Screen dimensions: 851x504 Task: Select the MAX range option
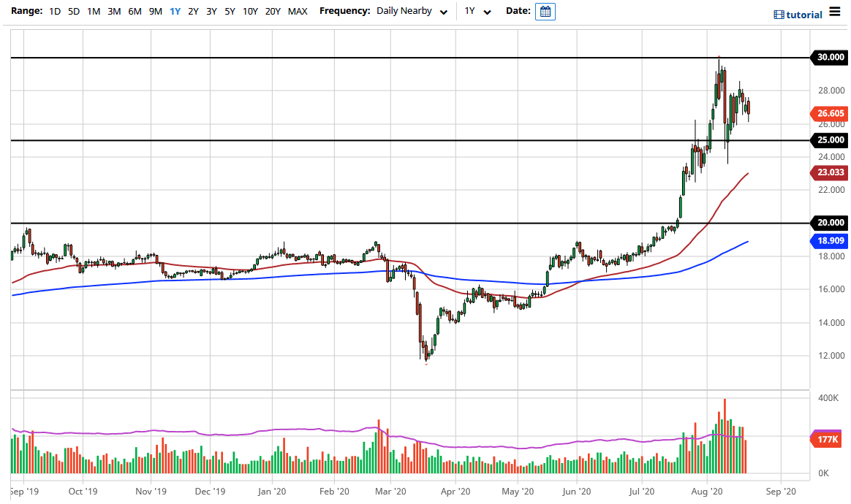tap(298, 12)
